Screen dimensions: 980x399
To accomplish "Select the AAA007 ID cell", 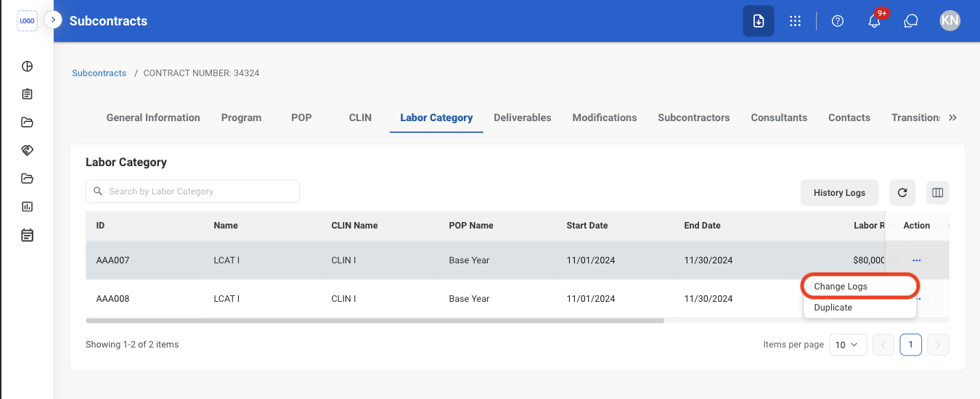I will tap(113, 260).
